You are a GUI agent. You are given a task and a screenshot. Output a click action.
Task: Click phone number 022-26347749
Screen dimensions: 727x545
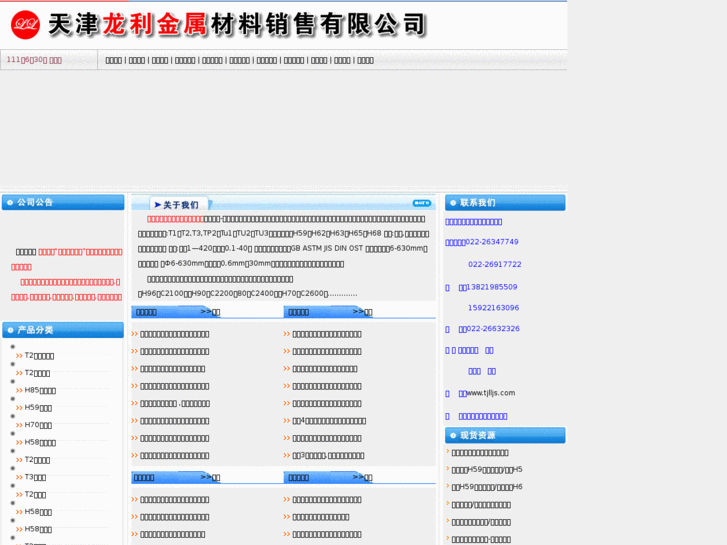492,242
